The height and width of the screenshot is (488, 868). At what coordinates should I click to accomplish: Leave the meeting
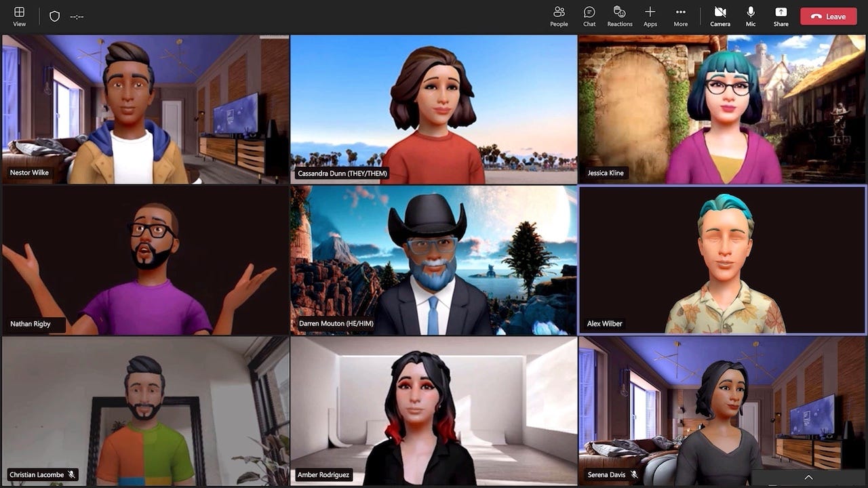tap(827, 16)
